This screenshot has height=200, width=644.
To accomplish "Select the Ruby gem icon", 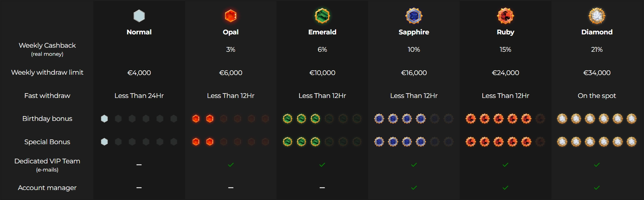I will point(506,16).
